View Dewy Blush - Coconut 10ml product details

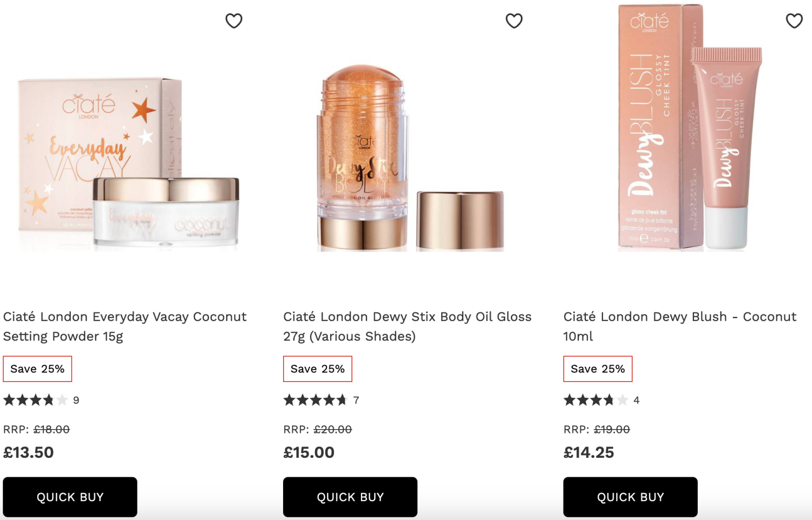tap(679, 326)
